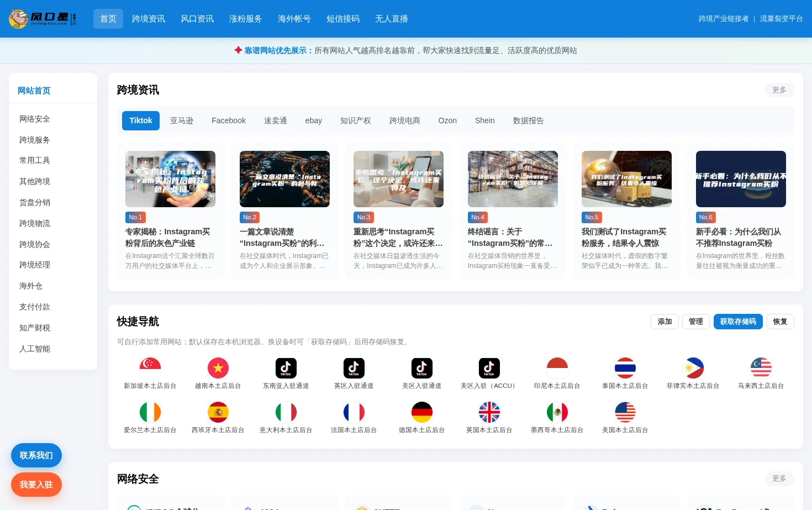Open 英区入驻通道 TikTok icon

click(x=354, y=368)
